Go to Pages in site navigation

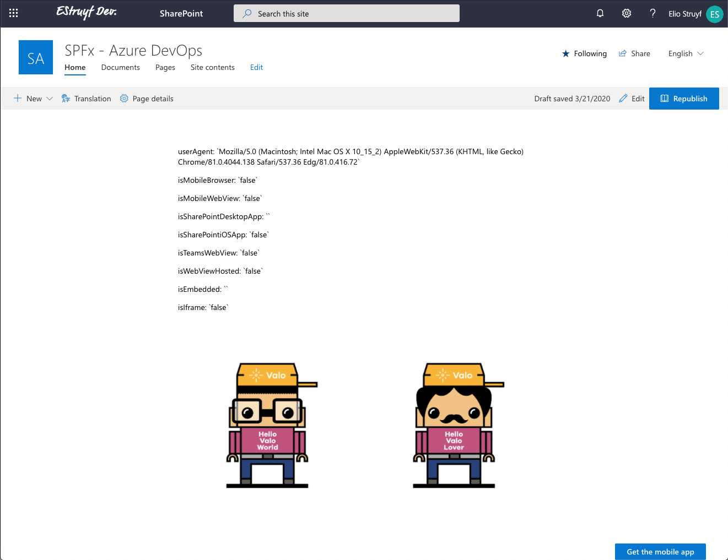point(165,67)
